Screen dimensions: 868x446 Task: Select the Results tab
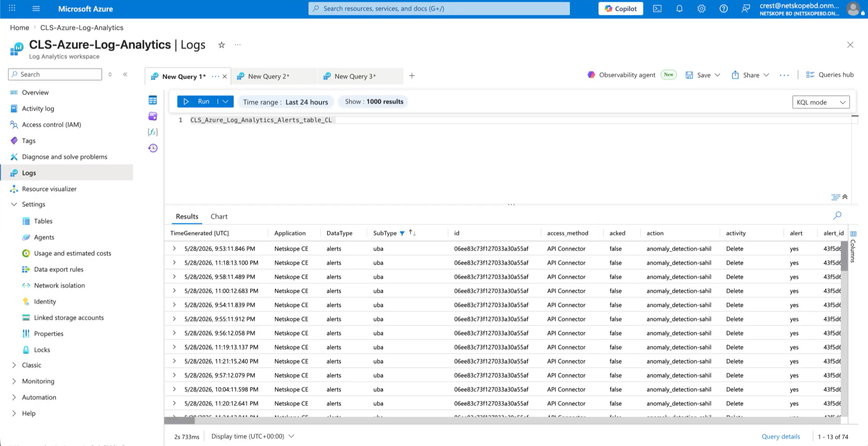187,217
